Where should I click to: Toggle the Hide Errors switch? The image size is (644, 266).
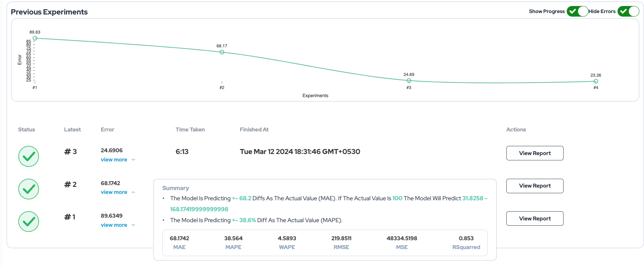(628, 11)
